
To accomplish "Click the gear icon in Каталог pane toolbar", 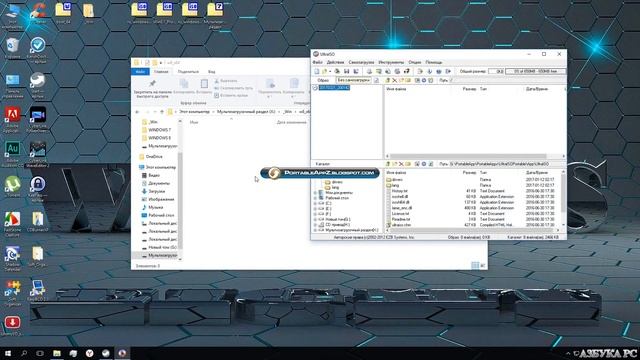I will [424, 164].
